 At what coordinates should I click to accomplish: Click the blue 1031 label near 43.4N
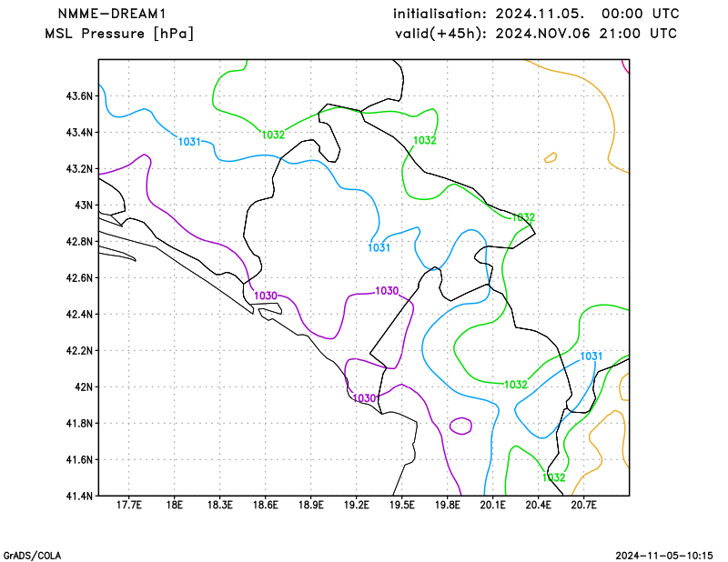189,142
